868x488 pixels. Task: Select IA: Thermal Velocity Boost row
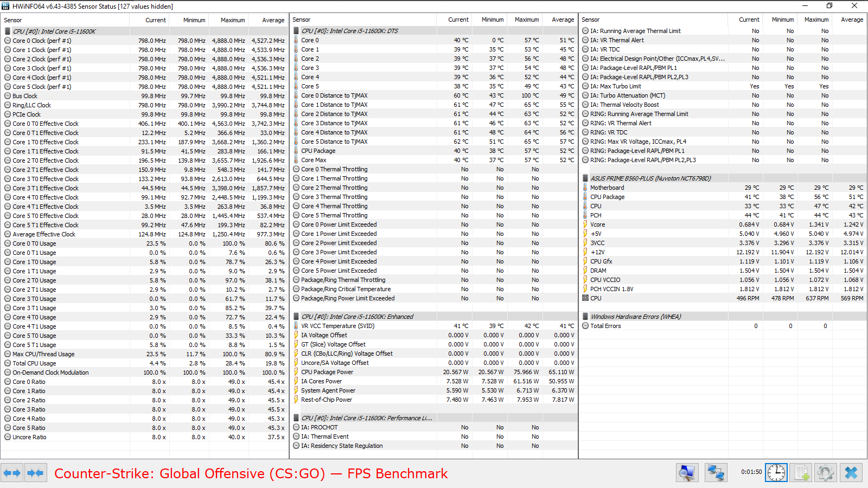pyautogui.click(x=723, y=105)
